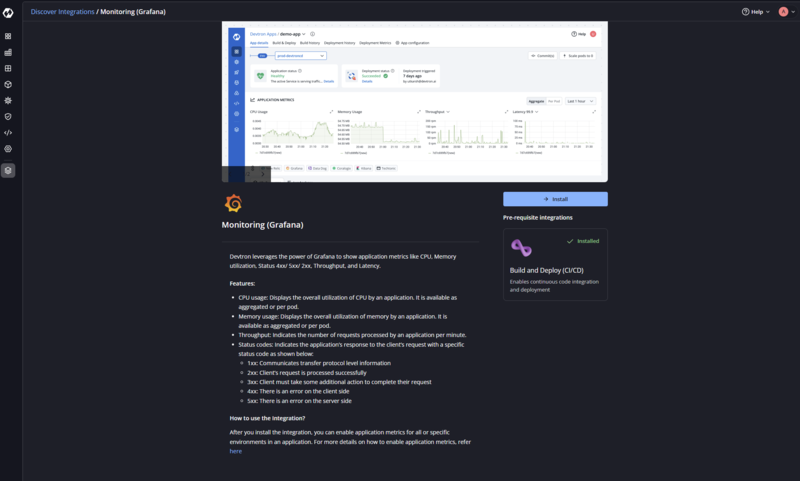Open the Build and Deploy (CI/CD) card title

[x=546, y=270]
